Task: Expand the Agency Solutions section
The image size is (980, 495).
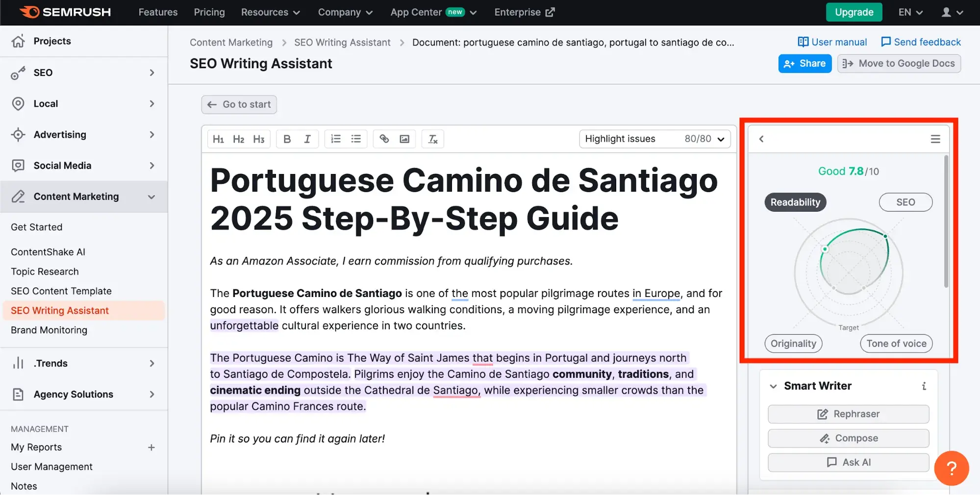Action: (152, 395)
